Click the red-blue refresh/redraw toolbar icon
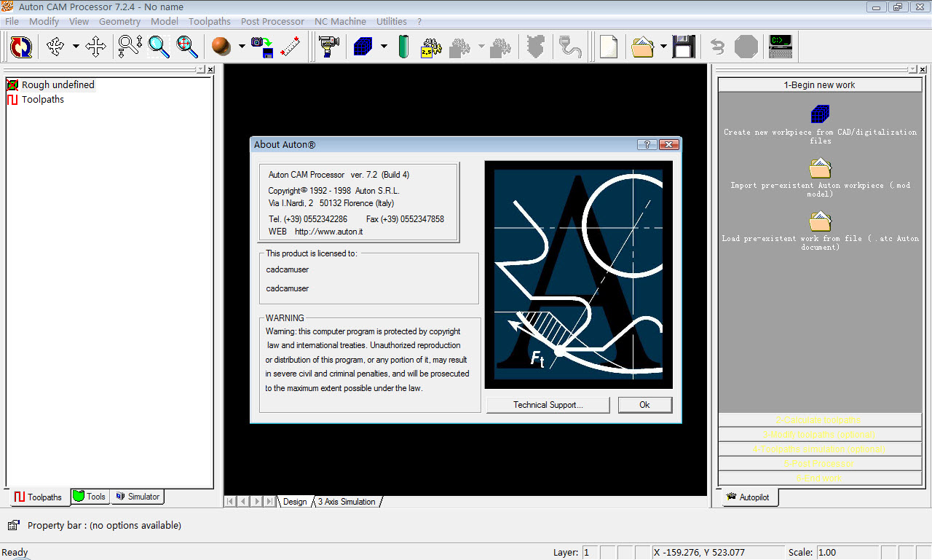 [x=21, y=47]
